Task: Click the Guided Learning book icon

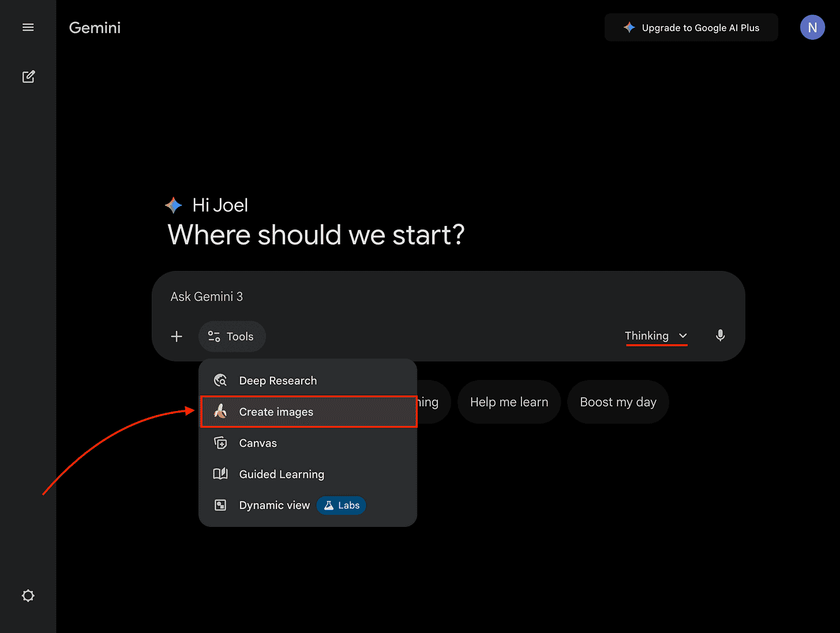Action: 220,474
